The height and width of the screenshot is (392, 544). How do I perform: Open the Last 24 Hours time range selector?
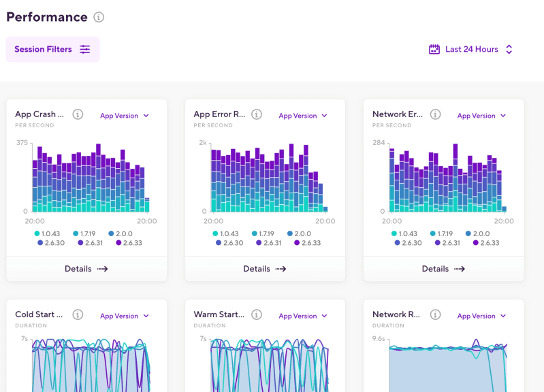[471, 50]
